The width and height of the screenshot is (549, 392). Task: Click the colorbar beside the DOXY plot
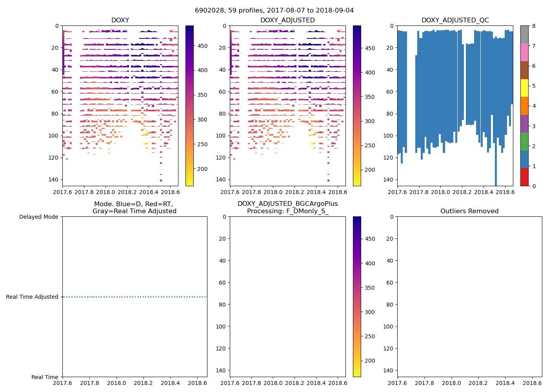click(189, 106)
